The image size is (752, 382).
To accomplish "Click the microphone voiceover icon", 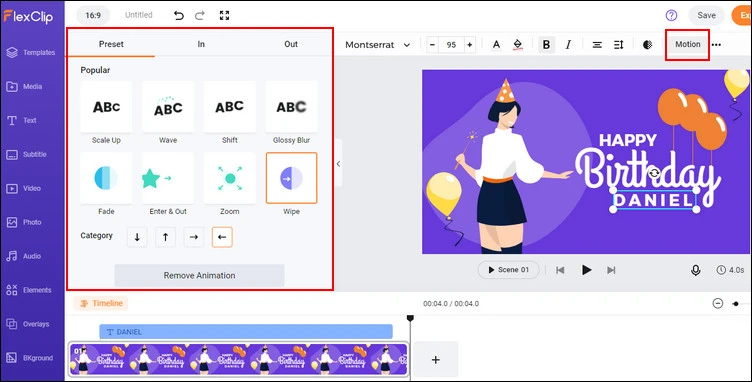I will coord(695,270).
